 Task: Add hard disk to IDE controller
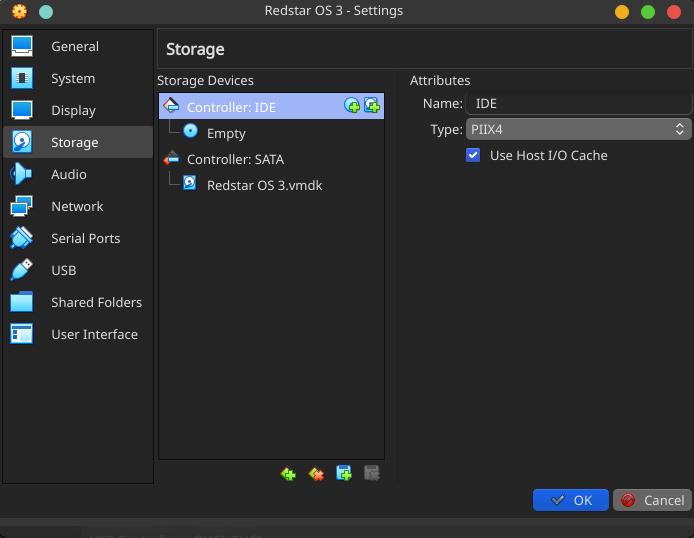point(372,106)
